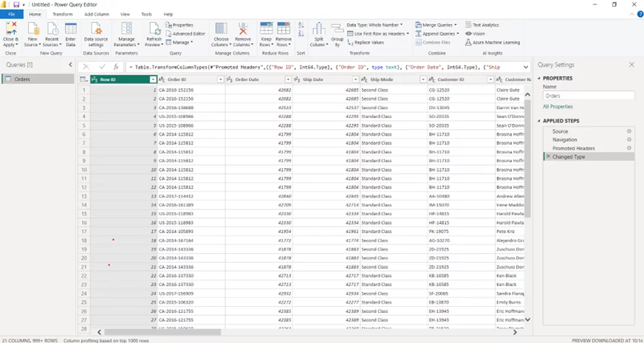644x343 pixels.
Task: Open the Row ID column filter dropdown
Action: coord(153,80)
